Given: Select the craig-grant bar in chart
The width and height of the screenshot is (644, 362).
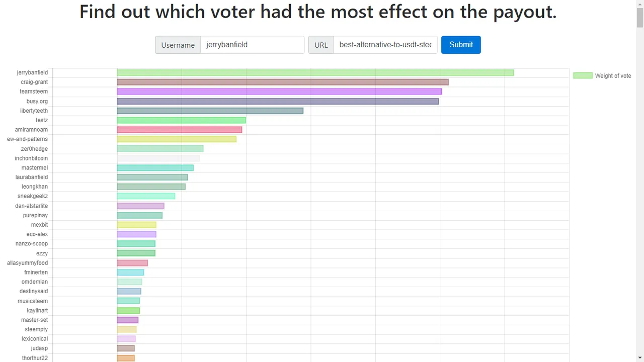Looking at the screenshot, I should tap(282, 82).
